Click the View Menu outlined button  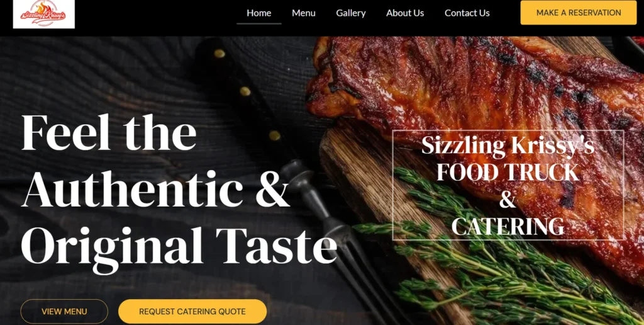64,311
